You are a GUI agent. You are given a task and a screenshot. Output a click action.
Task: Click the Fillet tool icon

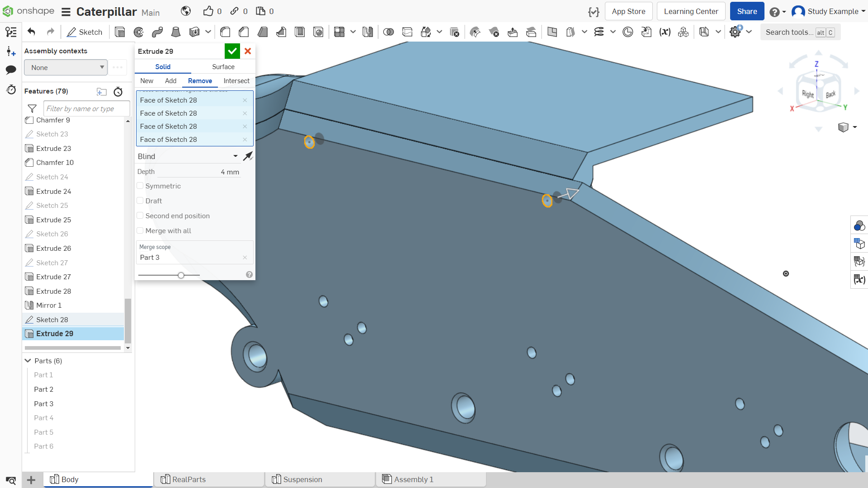tap(225, 32)
